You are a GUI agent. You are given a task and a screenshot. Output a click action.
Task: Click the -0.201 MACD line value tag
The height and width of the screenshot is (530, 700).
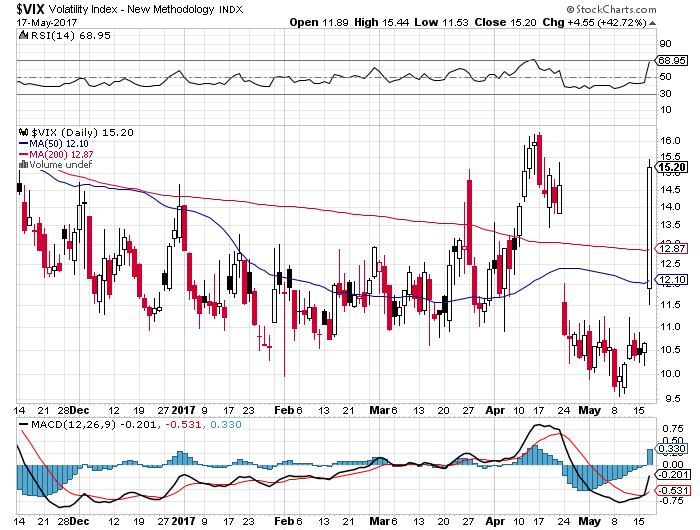click(x=672, y=475)
